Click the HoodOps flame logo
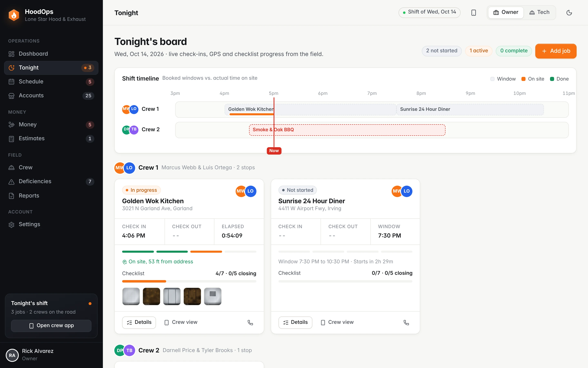Screen dimensions: 588x368 [14, 15]
